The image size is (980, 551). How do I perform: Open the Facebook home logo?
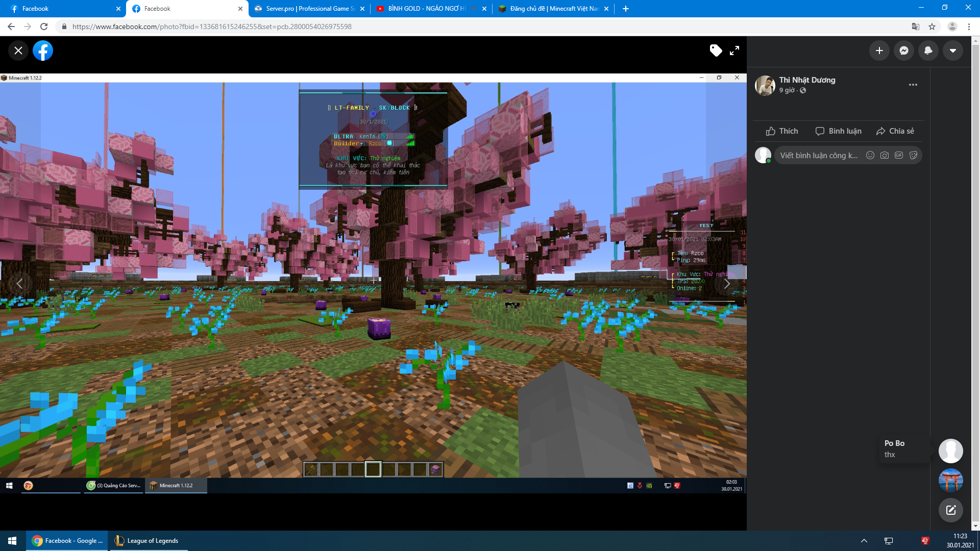(43, 51)
